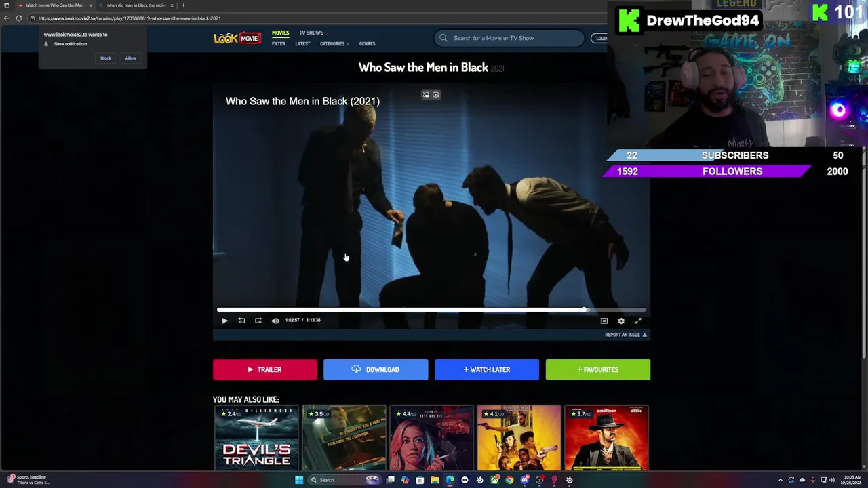
Task: Open File Explorer from taskbar
Action: click(x=435, y=480)
